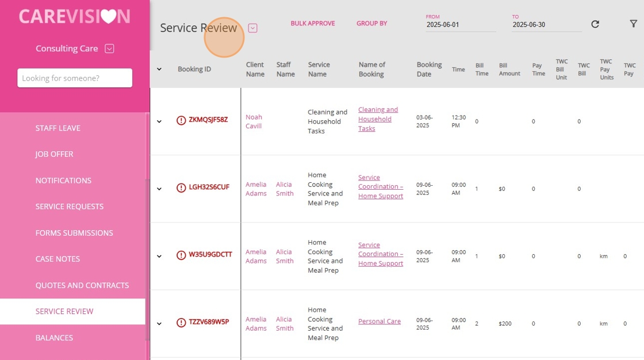Click the Group By button

(x=371, y=24)
